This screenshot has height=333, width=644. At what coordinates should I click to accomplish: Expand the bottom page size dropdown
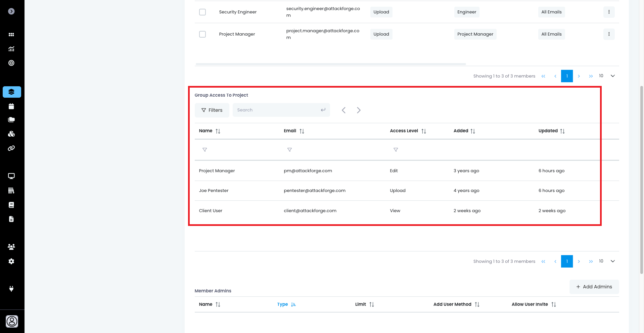(x=612, y=261)
